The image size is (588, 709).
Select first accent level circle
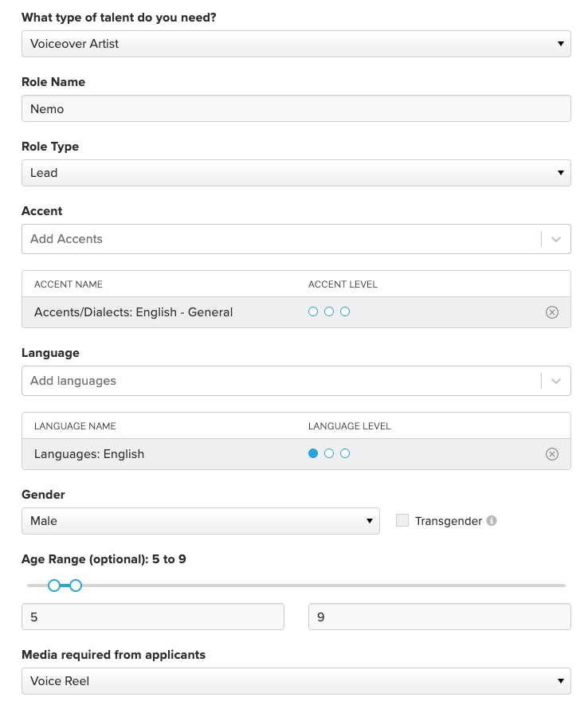click(x=313, y=311)
